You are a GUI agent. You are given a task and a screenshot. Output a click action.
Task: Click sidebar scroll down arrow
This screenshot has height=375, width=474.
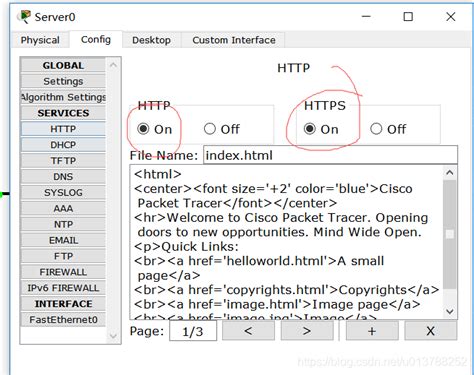click(x=113, y=336)
